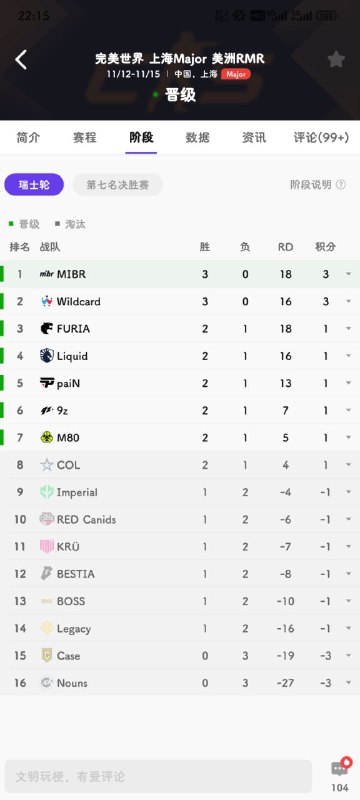This screenshot has height=800, width=360.
Task: Click the FURIA panther logo
Action: tap(46, 329)
